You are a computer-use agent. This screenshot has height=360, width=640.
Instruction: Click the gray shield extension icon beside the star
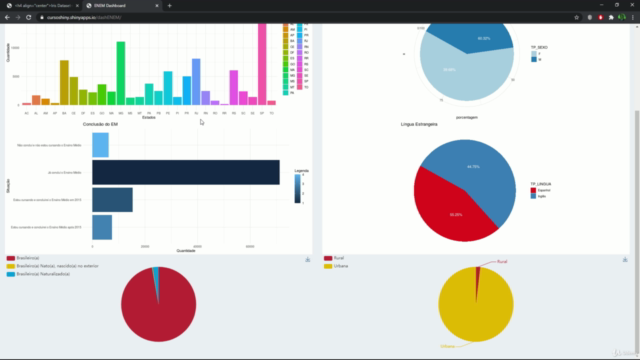pos(590,18)
